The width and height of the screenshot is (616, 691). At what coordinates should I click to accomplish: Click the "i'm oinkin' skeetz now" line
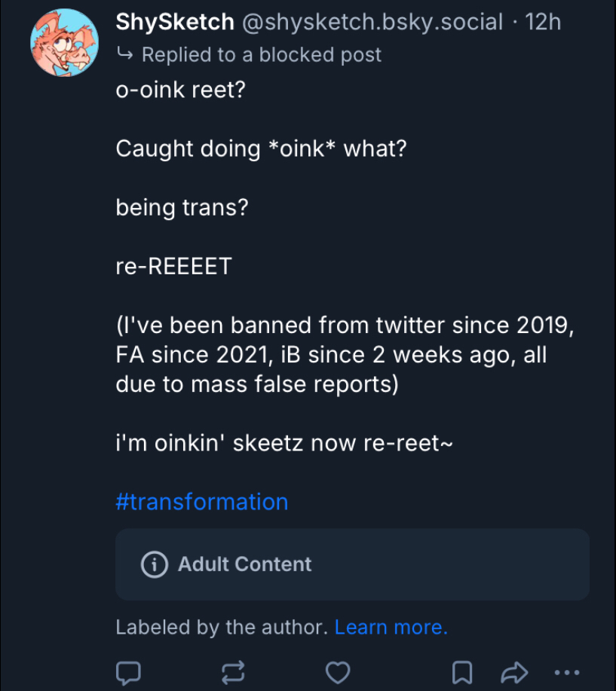(283, 443)
